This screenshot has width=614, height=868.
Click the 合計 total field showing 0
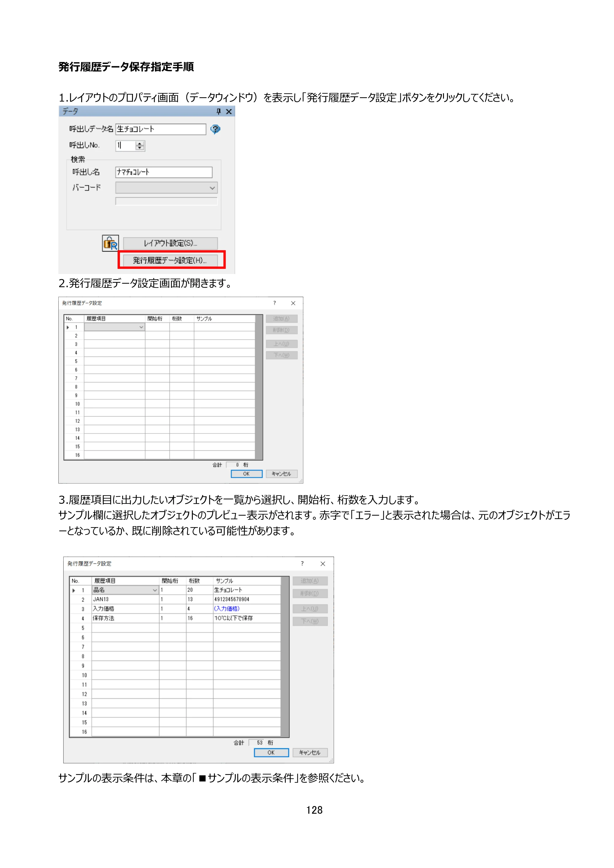[233, 465]
